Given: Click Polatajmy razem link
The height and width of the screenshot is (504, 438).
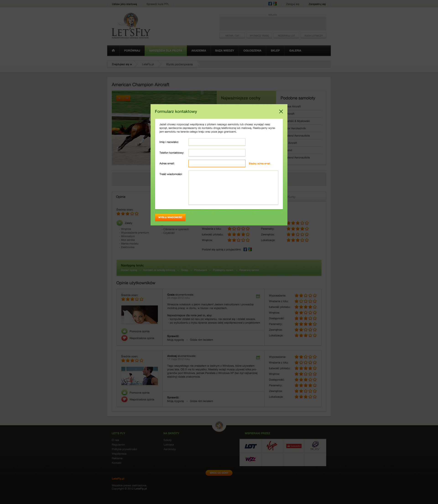Looking at the screenshot, I should 223,270.
